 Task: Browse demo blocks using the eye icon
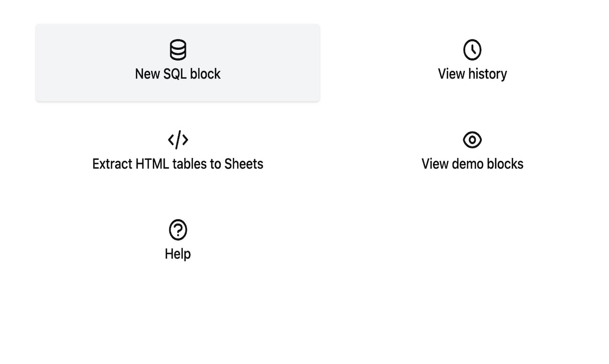click(472, 140)
